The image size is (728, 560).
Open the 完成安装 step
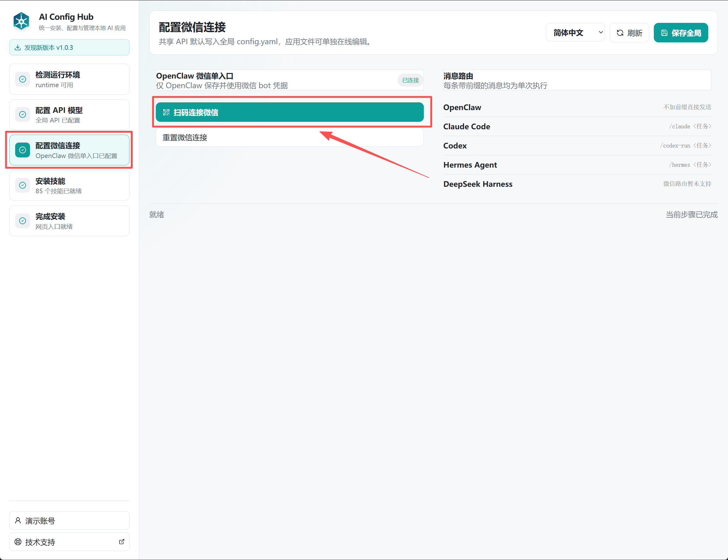(x=69, y=221)
